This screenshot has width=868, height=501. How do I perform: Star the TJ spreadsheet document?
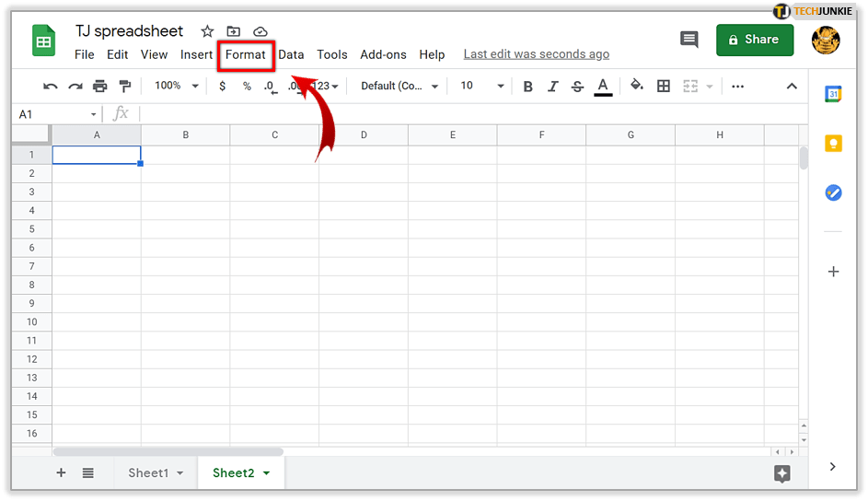coord(207,32)
